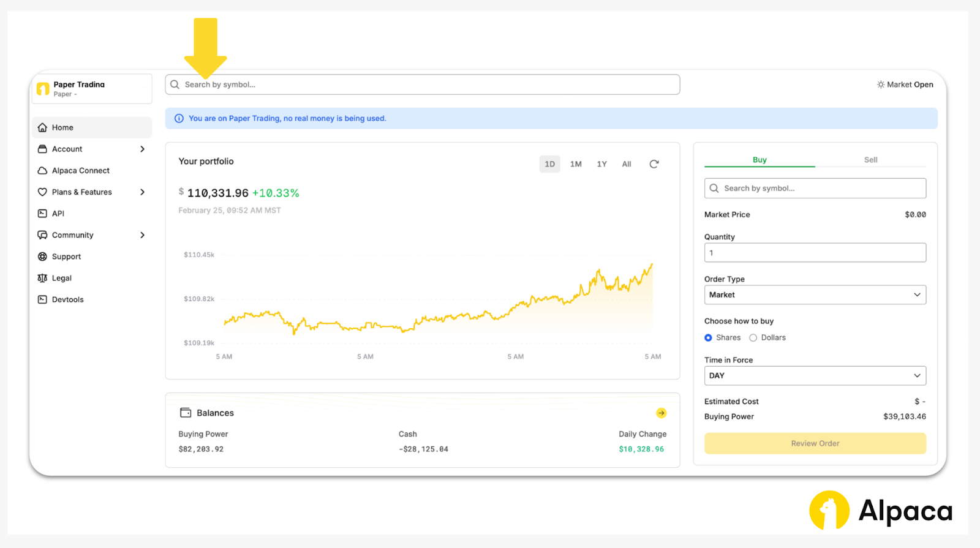980x548 pixels.
Task: Open Legal via the scales icon
Action: (x=42, y=278)
